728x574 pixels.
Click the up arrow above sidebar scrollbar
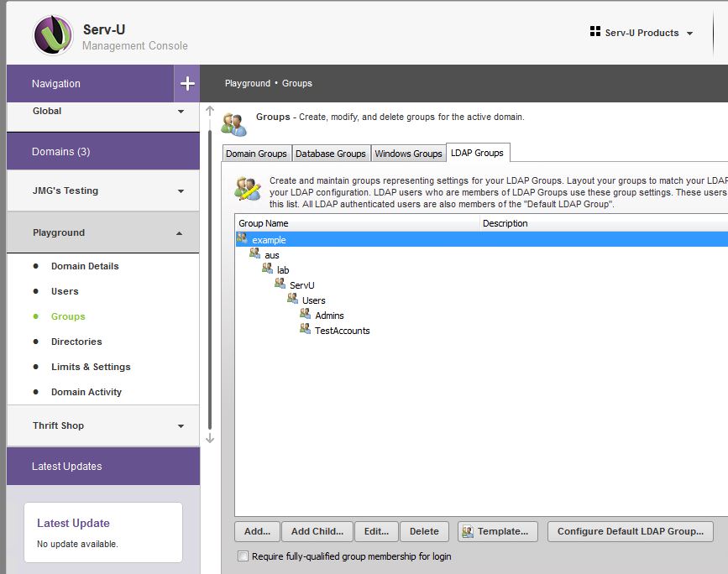click(210, 111)
